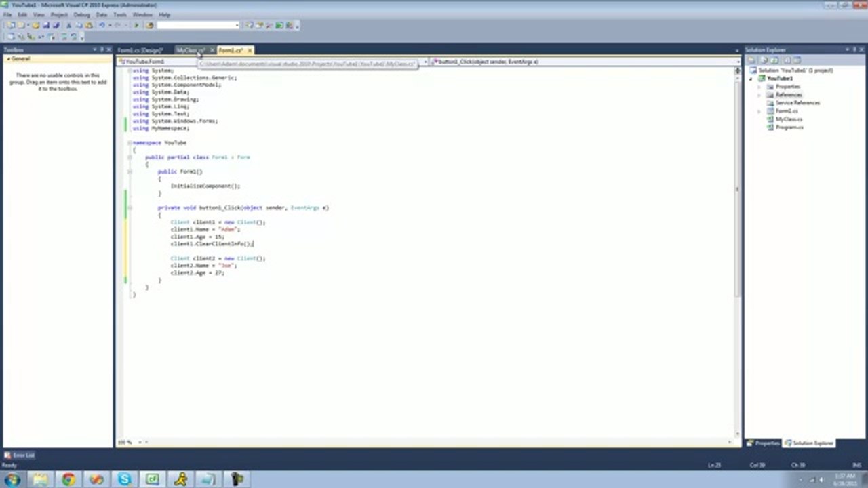Screen dimensions: 868x488
Task: Select Program.cs in Solution Explorer
Action: point(789,127)
